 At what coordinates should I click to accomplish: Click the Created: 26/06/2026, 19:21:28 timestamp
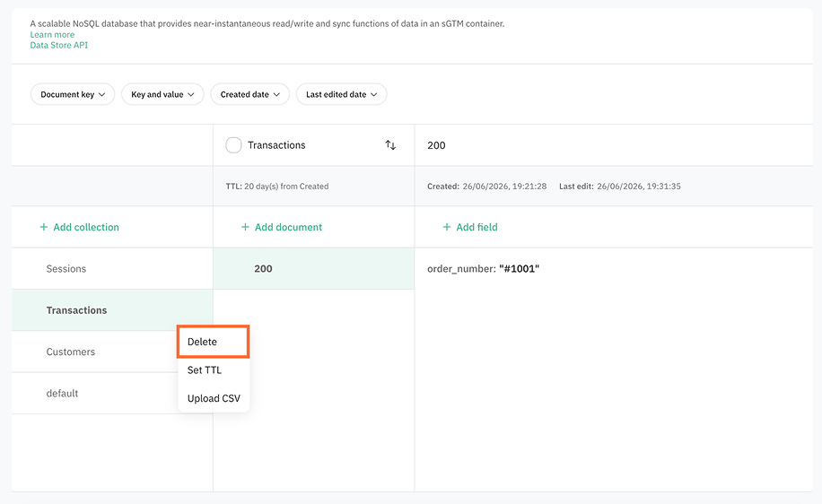486,187
